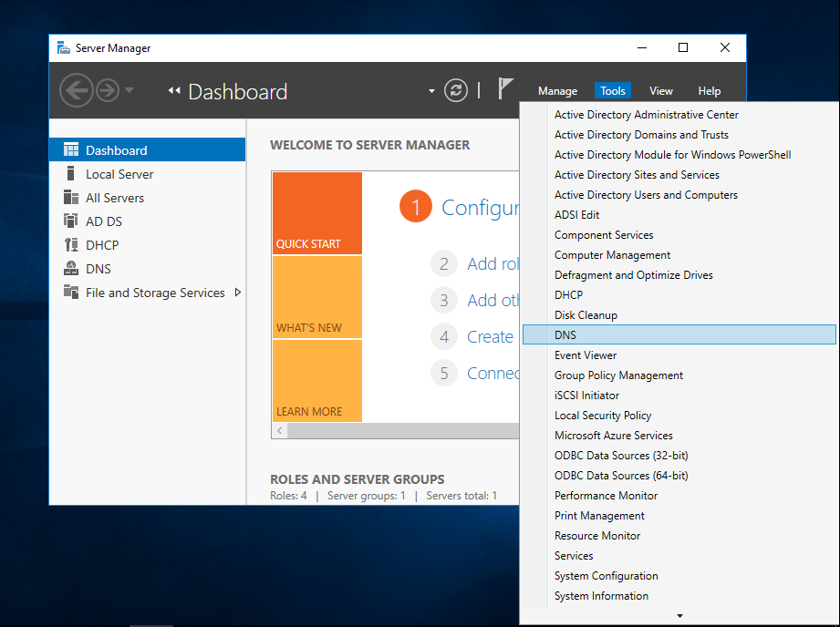Image resolution: width=840 pixels, height=627 pixels.
Task: Click the Add roles and features link
Action: coord(493,264)
